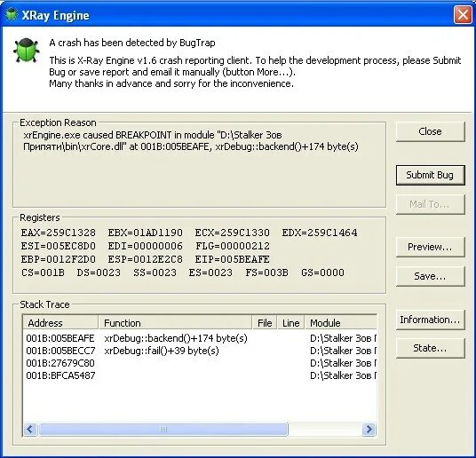
Task: Click the stack trace scroll right arrow
Action: click(369, 430)
